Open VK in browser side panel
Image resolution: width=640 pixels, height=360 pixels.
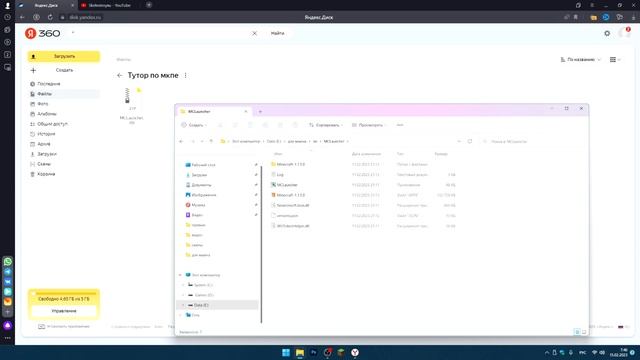click(8, 282)
